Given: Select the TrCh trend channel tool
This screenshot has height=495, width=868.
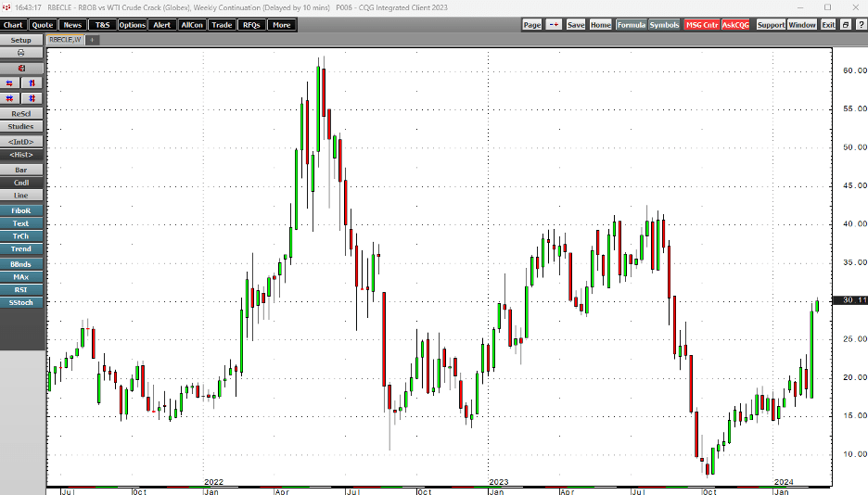Looking at the screenshot, I should click(x=21, y=236).
